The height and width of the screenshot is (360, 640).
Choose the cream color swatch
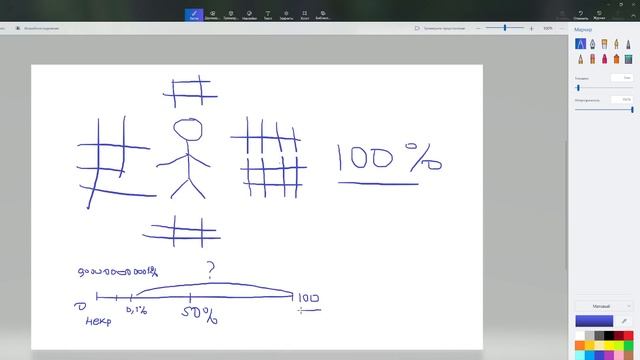(599, 346)
